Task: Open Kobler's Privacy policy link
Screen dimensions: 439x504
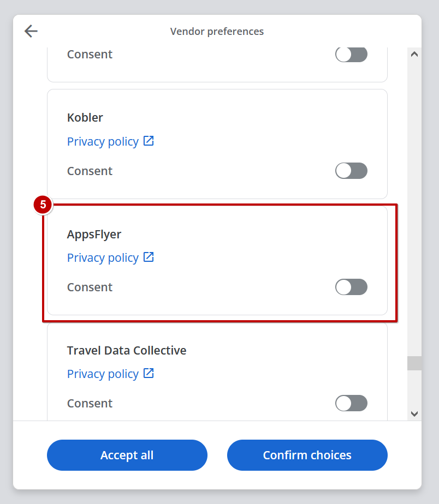Action: point(103,141)
